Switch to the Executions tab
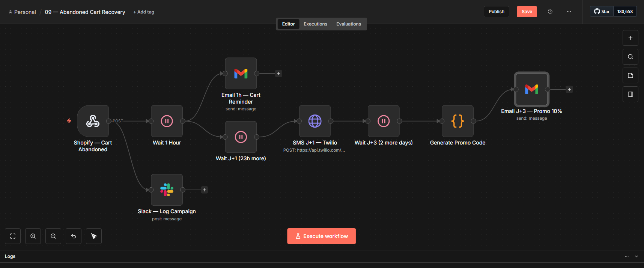The image size is (644, 268). [x=315, y=24]
